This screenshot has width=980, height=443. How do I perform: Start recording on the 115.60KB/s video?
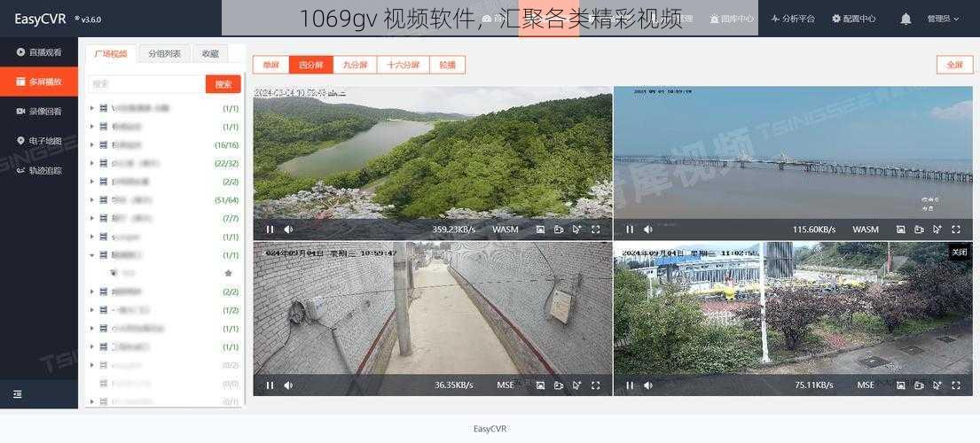(x=919, y=229)
